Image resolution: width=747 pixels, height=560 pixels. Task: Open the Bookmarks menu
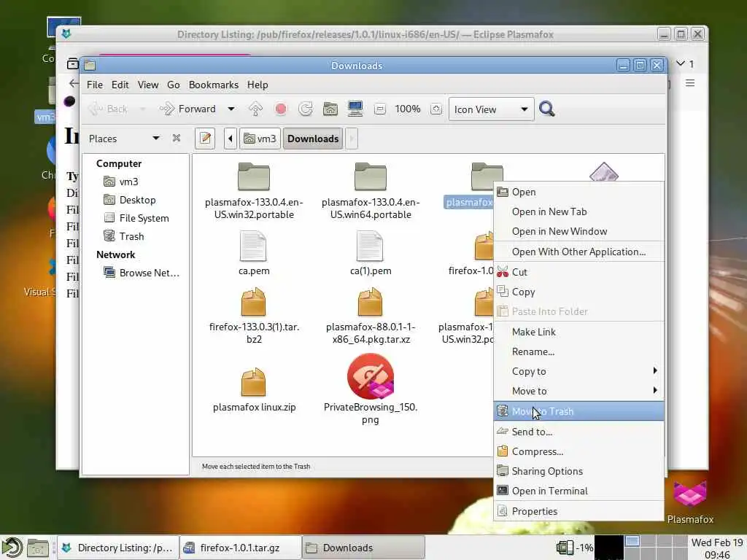(214, 85)
